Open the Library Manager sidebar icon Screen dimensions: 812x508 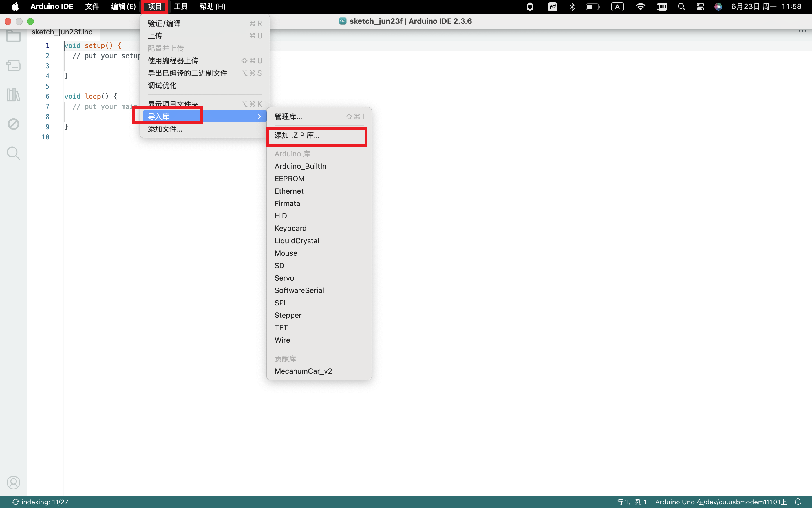[x=14, y=95]
